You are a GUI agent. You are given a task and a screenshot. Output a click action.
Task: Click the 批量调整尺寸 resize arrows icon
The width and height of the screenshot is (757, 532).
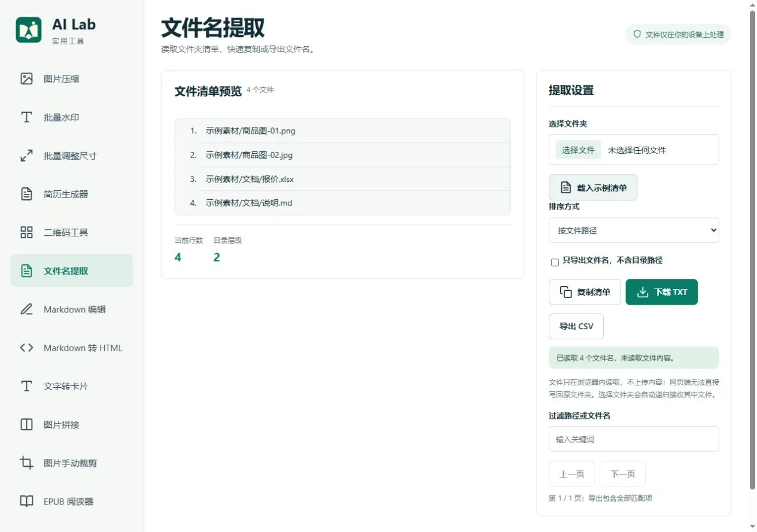coord(26,156)
